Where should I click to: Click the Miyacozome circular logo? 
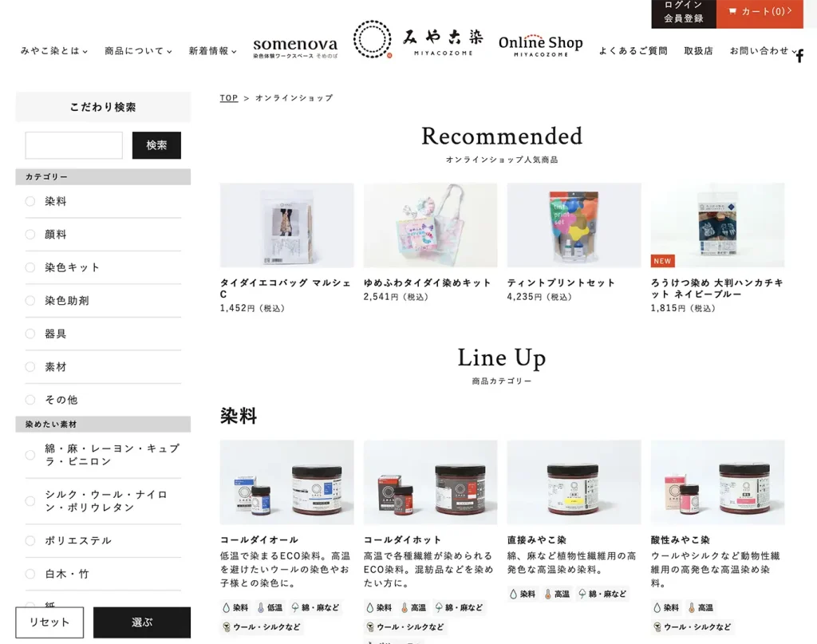pos(373,39)
